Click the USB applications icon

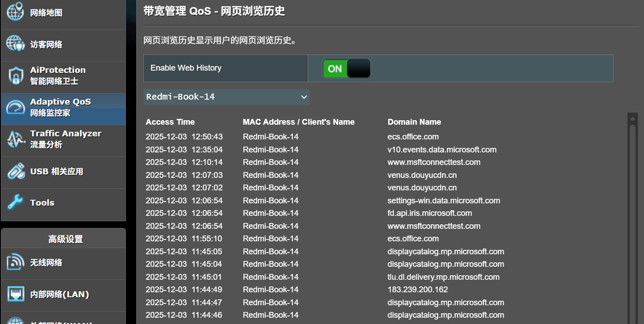point(16,172)
